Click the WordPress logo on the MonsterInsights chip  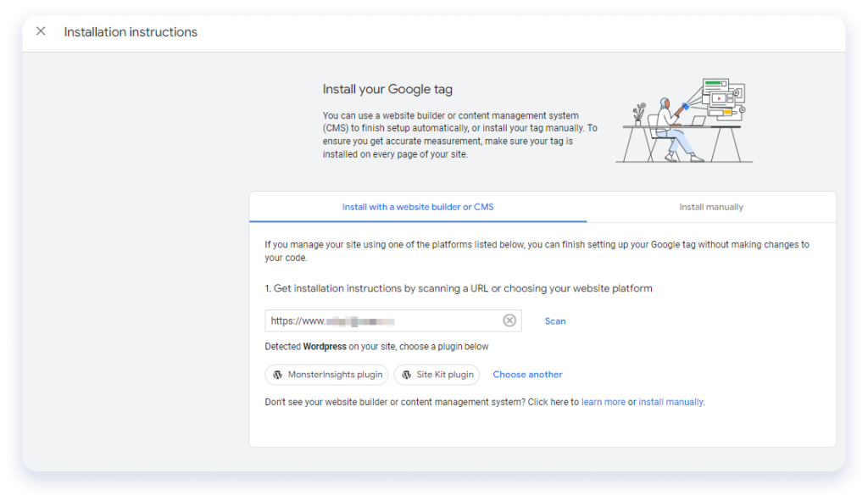[x=277, y=375]
